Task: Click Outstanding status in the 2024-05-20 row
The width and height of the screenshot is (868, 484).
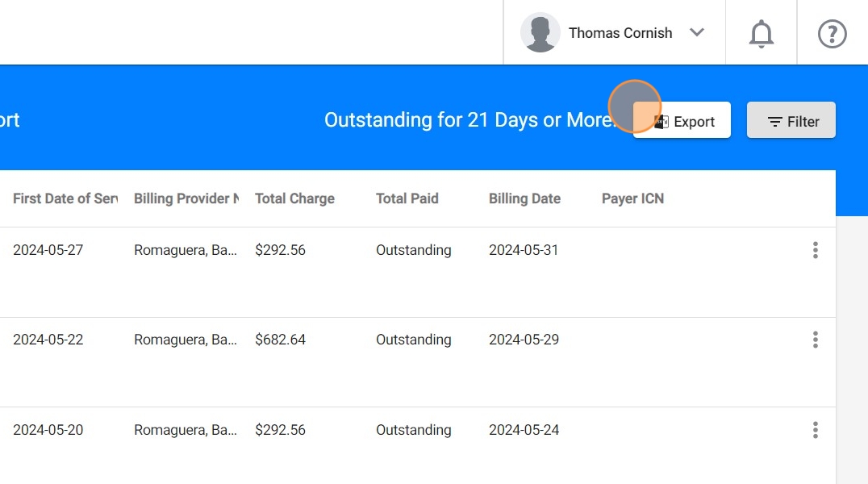Action: point(413,430)
